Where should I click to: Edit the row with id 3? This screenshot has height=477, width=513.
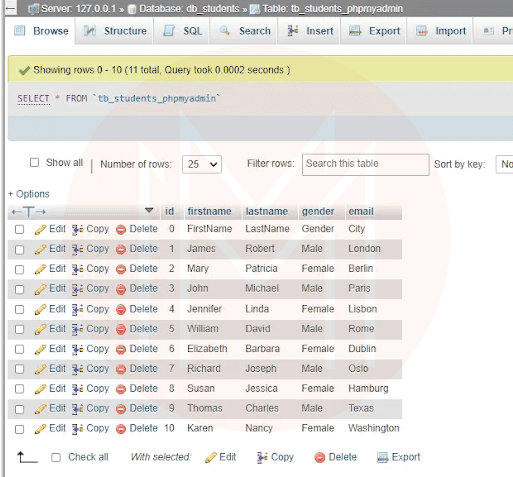point(57,288)
